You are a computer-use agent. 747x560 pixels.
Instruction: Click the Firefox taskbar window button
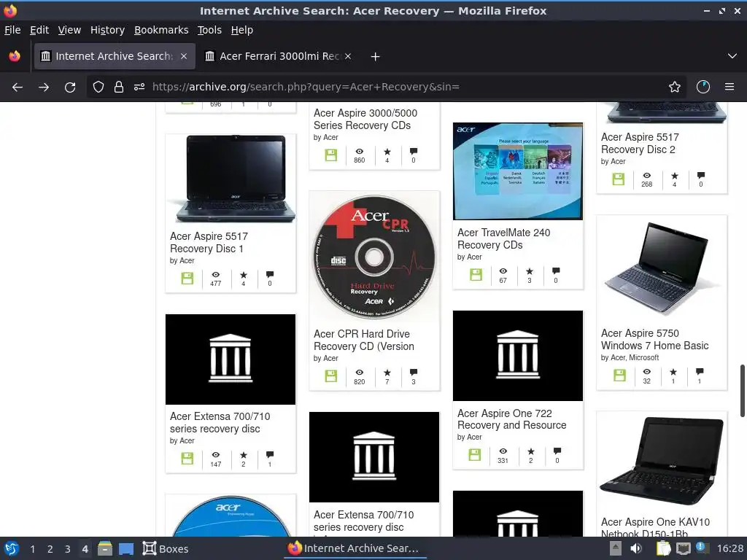tap(354, 548)
